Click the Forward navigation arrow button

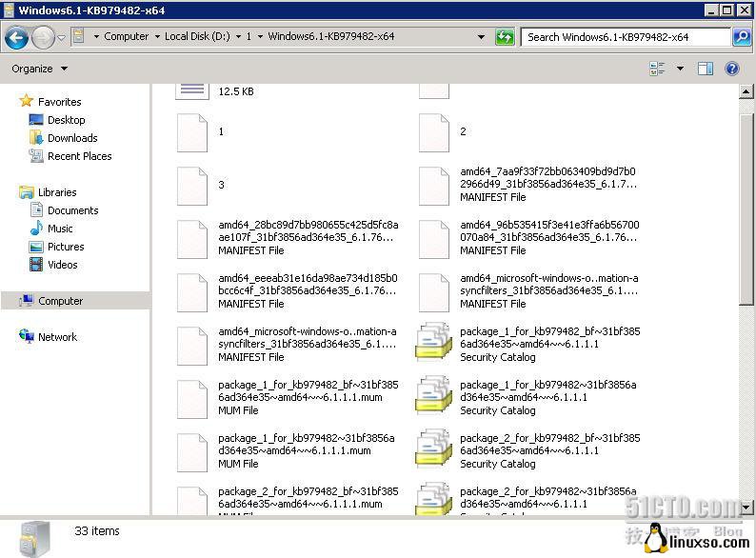pyautogui.click(x=43, y=37)
